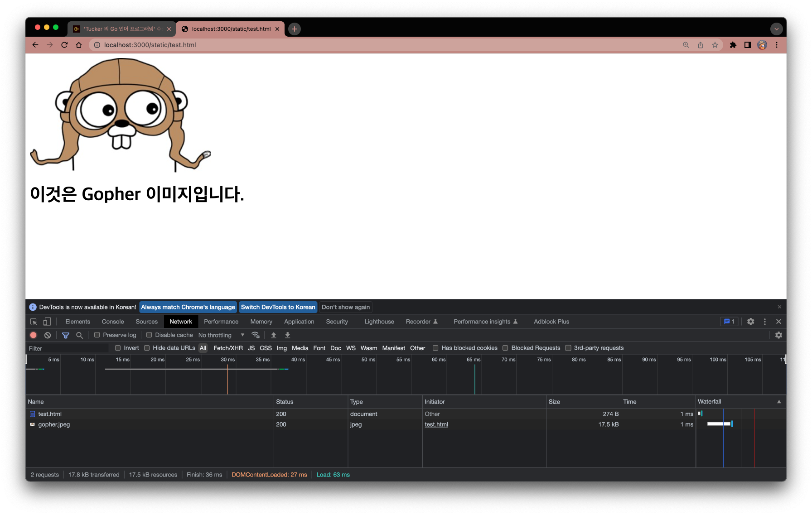Open the Memory panel tab
The width and height of the screenshot is (812, 515).
click(261, 322)
